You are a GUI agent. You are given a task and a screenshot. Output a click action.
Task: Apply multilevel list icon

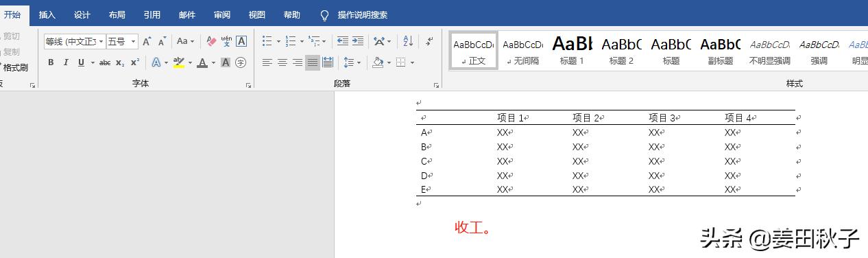coord(313,41)
